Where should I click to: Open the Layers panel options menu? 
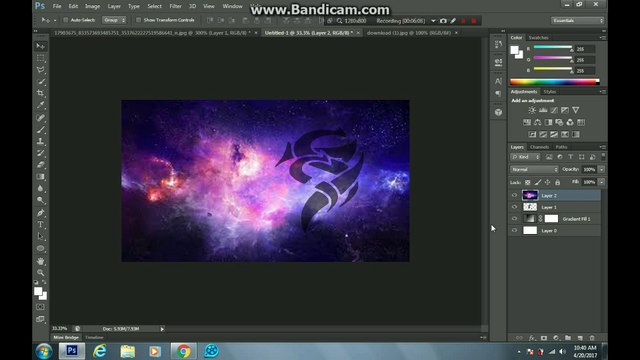pyautogui.click(x=602, y=147)
